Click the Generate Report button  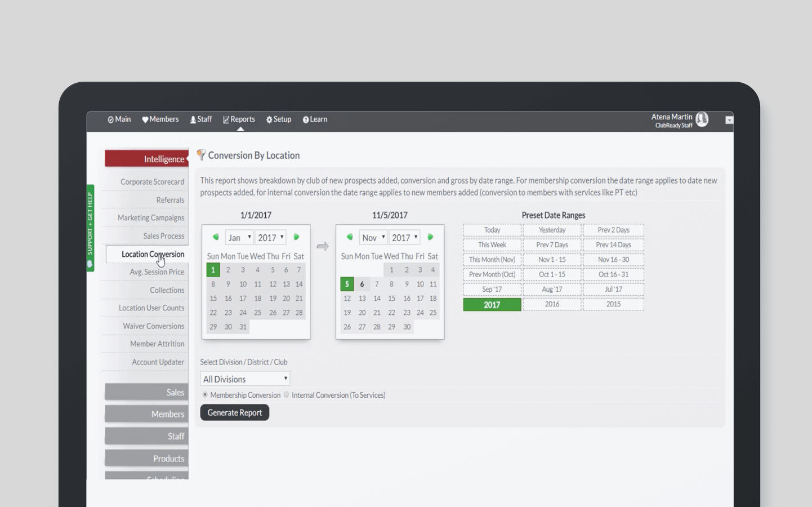tap(235, 412)
